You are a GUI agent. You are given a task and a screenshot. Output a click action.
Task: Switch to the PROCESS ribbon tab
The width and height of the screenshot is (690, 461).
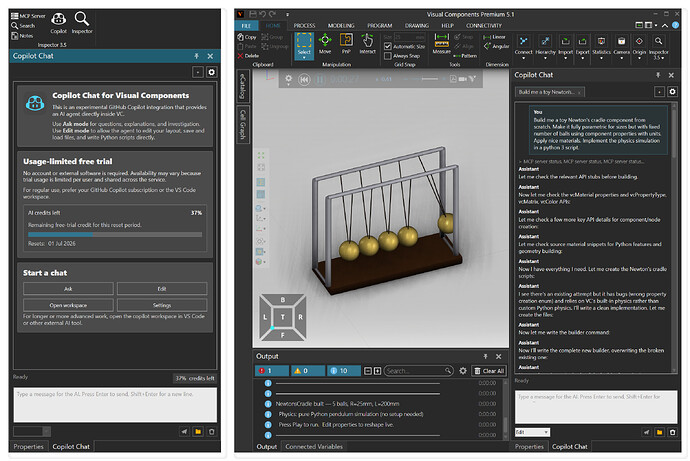click(304, 26)
